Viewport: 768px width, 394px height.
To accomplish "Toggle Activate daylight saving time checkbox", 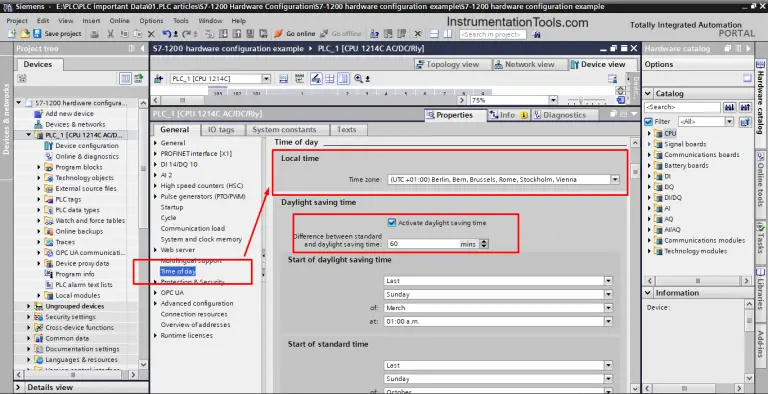I will point(392,222).
